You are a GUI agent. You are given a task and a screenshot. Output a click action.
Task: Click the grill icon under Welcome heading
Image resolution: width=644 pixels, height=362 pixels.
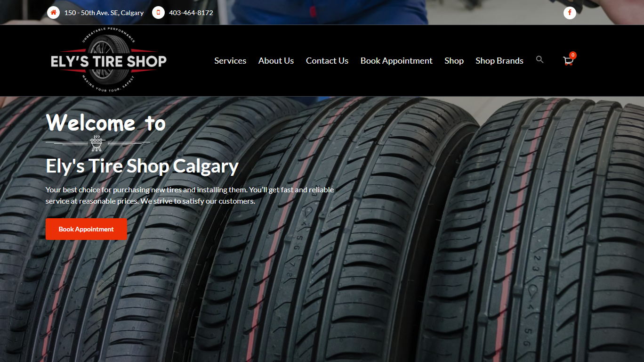click(x=97, y=143)
